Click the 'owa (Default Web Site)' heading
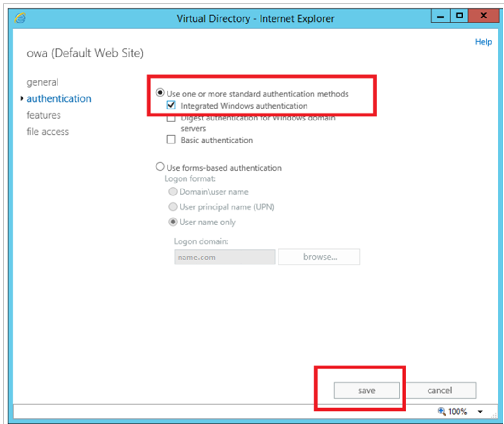The image size is (504, 424). [85, 53]
